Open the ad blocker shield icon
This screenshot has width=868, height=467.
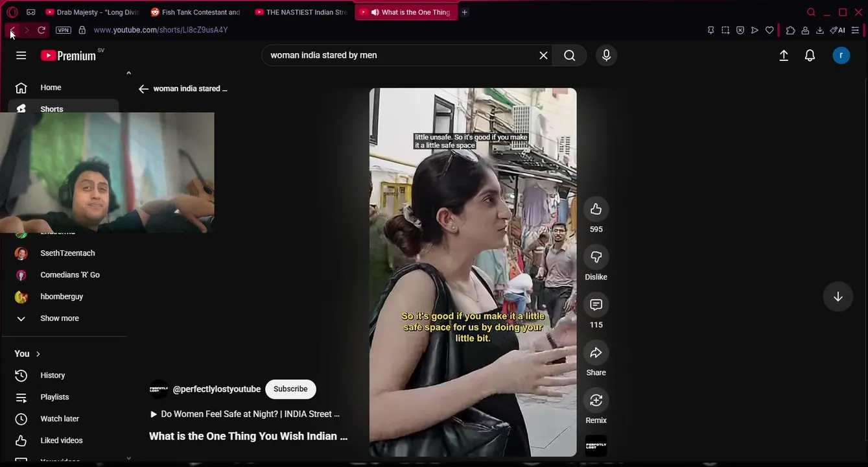tap(740, 30)
